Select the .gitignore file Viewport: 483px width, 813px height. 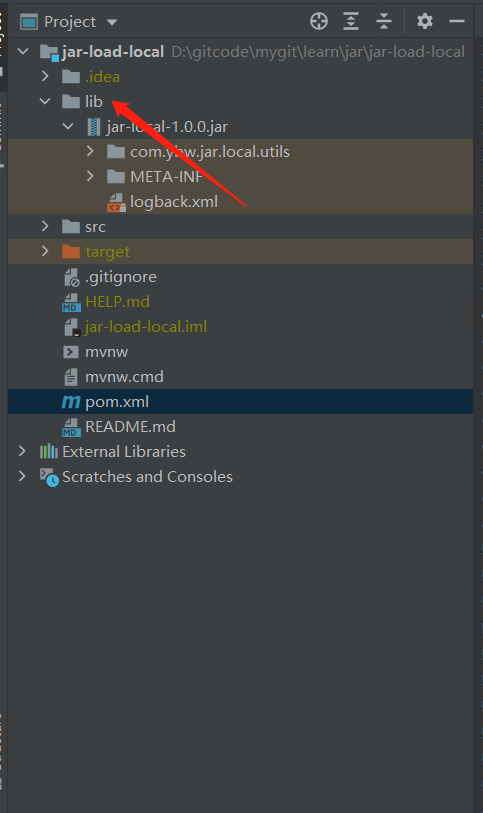coord(121,277)
